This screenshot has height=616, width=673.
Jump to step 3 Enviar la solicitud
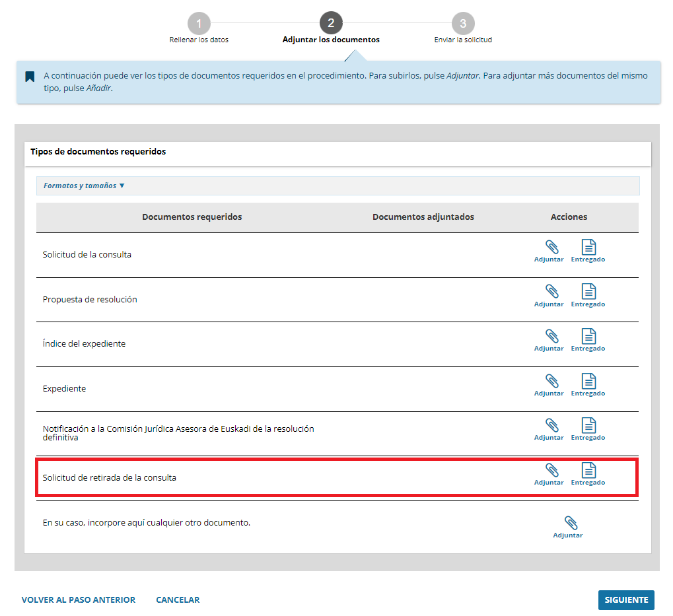tap(463, 24)
